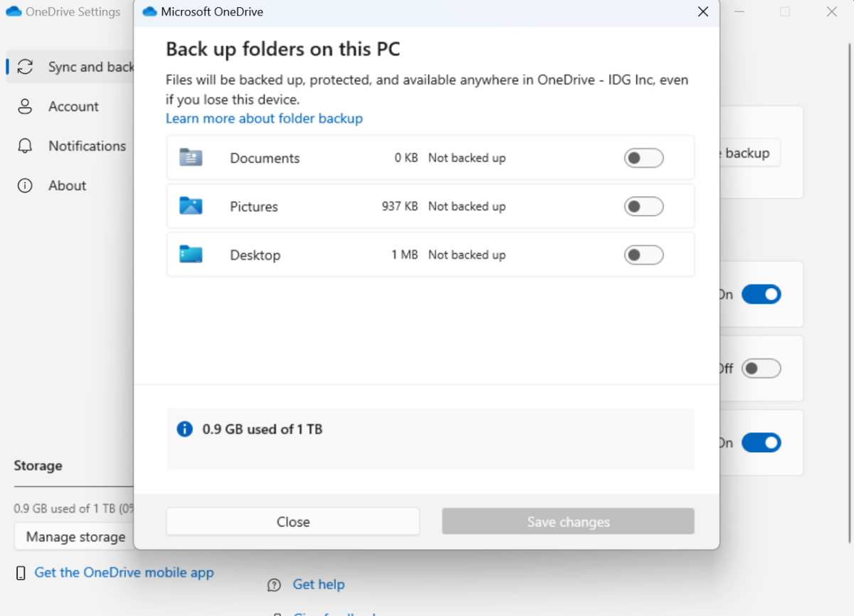Click the Close button
Viewport: 854px width, 616px height.
[292, 521]
